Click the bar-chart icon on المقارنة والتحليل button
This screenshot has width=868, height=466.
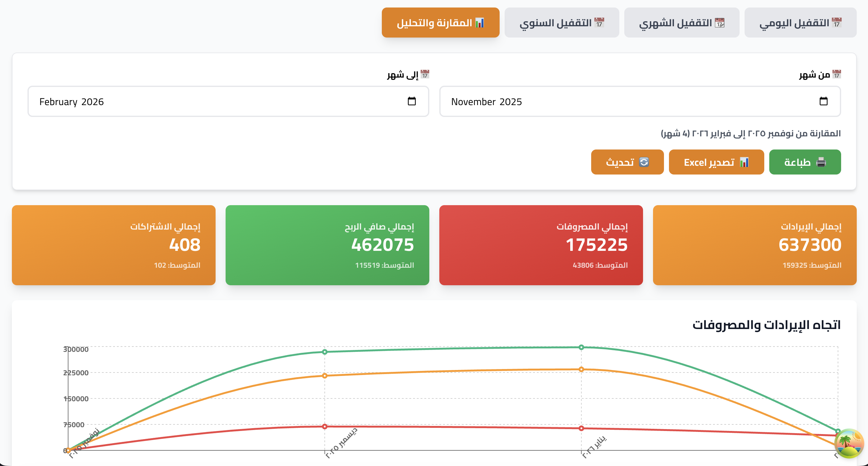(480, 23)
